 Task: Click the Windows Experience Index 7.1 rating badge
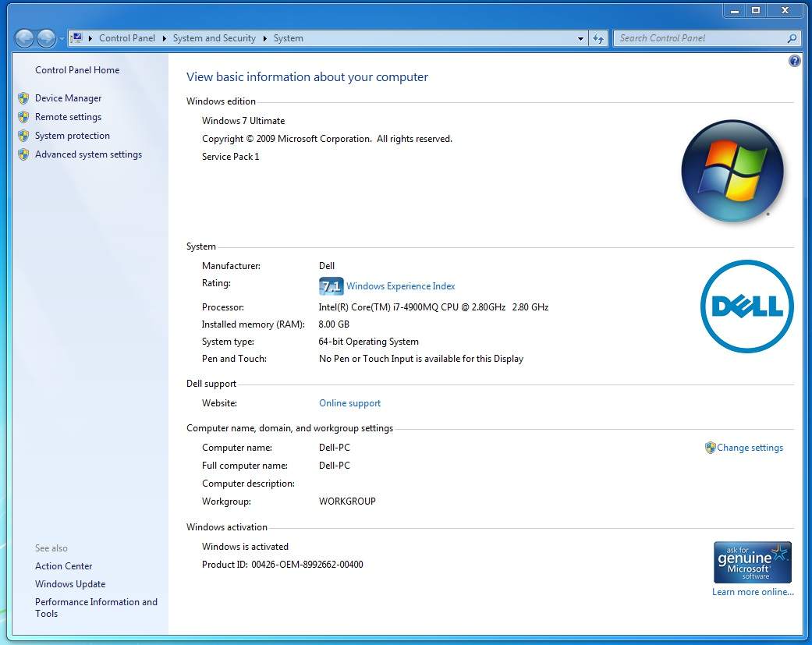[331, 286]
